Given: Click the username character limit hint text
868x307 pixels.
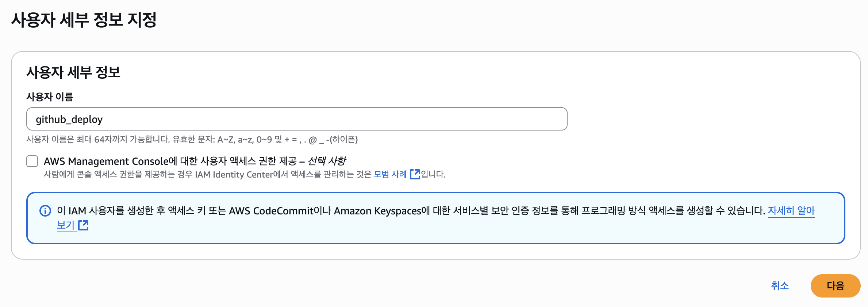Looking at the screenshot, I should click(x=192, y=139).
